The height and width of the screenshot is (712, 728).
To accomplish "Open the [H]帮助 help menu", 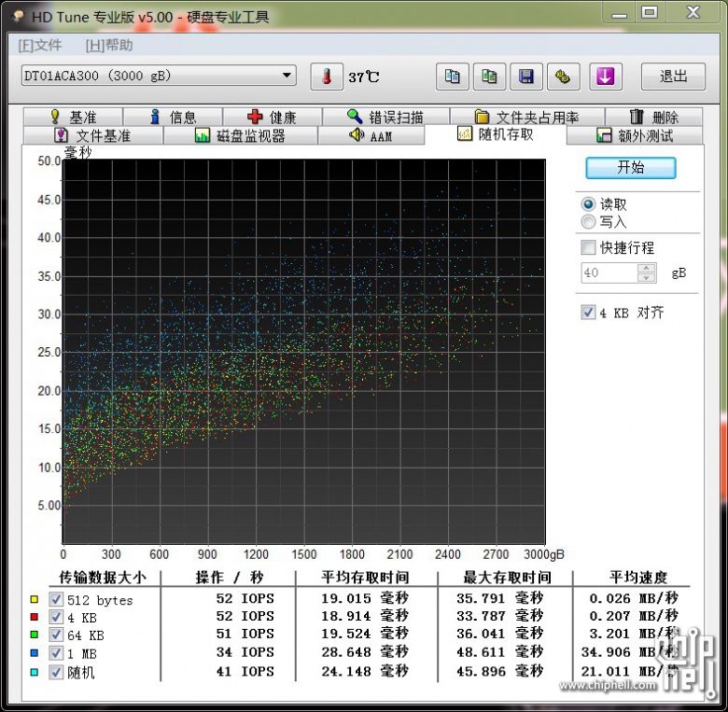I will click(x=109, y=45).
